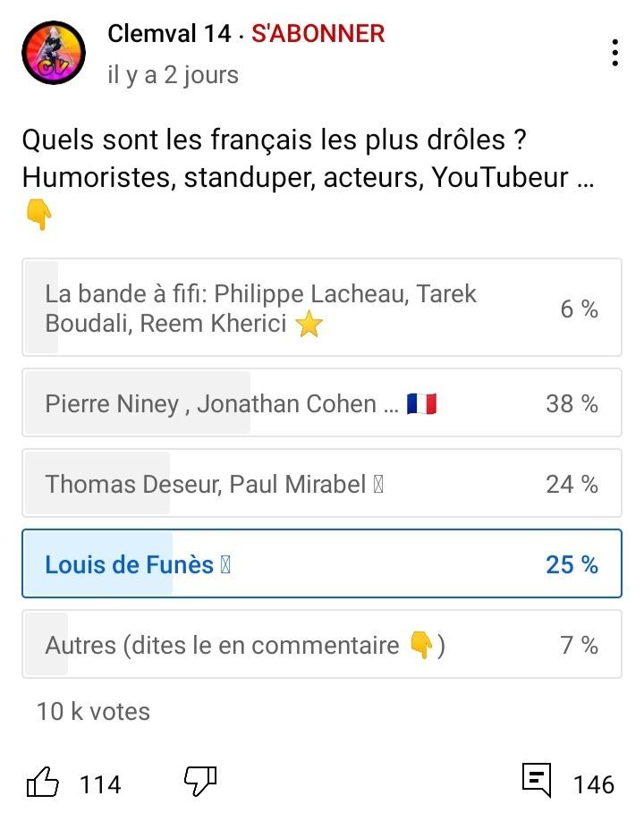The height and width of the screenshot is (830, 644).
Task: Open the Clemval 14 channel name
Action: coord(169,34)
